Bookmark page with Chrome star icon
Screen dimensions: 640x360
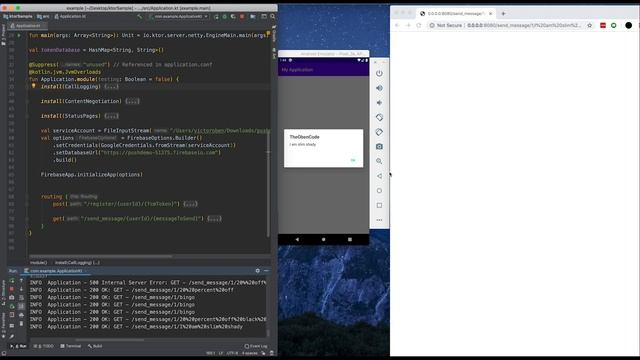coord(589,25)
